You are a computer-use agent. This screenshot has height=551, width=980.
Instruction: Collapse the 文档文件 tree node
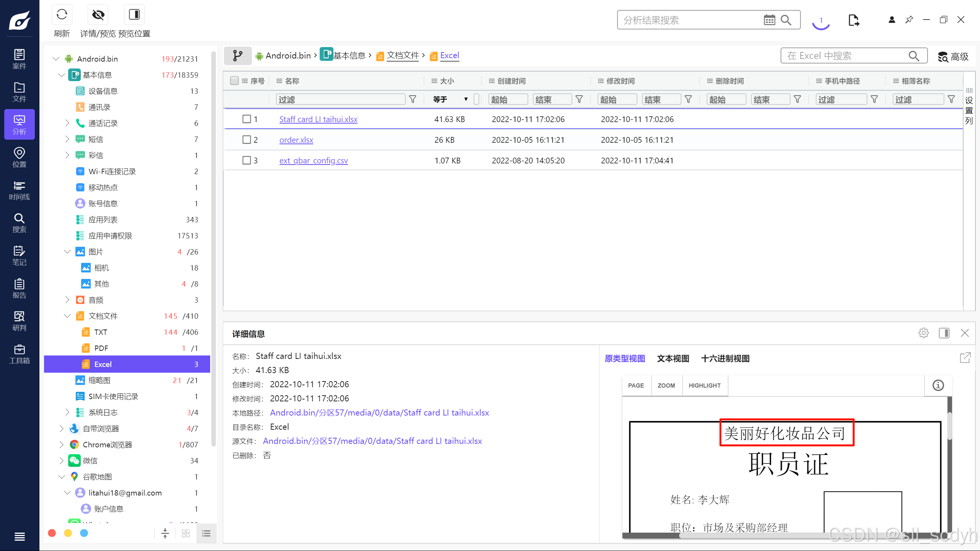point(67,316)
